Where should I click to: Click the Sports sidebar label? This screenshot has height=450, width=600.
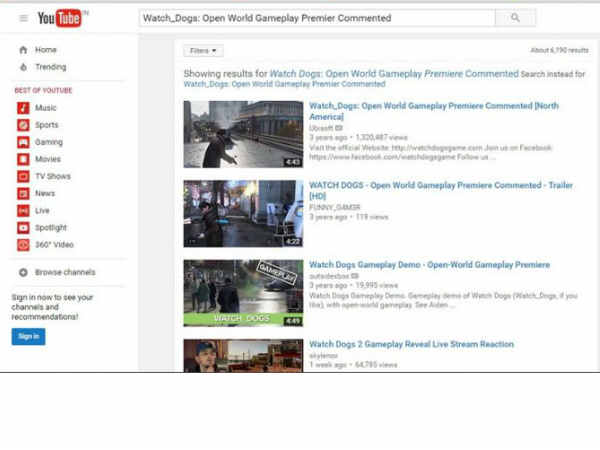pos(47,125)
